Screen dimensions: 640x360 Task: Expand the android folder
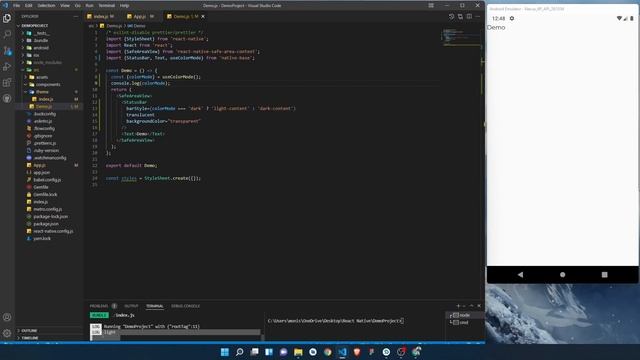(41, 48)
